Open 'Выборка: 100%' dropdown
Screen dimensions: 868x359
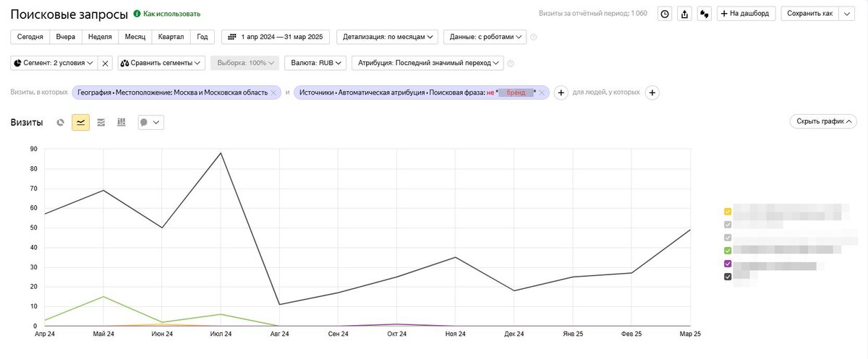click(244, 63)
